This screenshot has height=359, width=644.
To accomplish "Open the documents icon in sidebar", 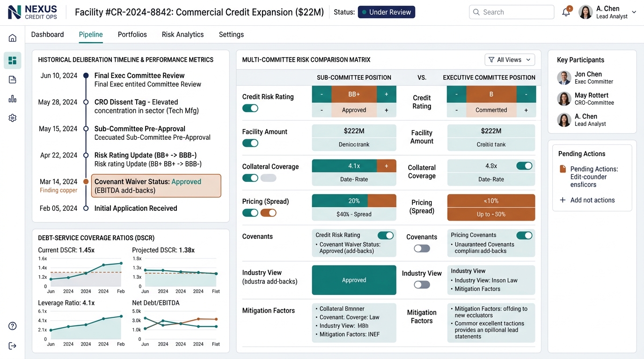I will click(13, 79).
